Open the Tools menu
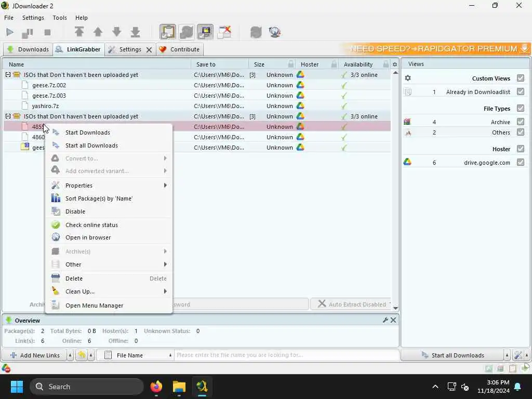Screen dimensions: 532x399 (x=60, y=18)
